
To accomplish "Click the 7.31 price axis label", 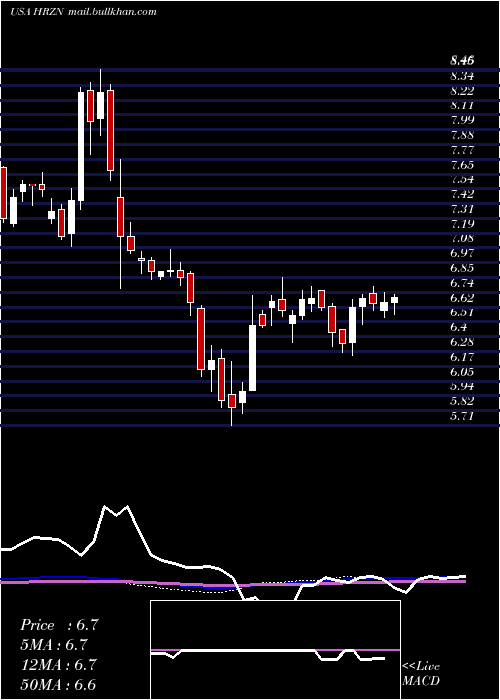I will click(462, 209).
